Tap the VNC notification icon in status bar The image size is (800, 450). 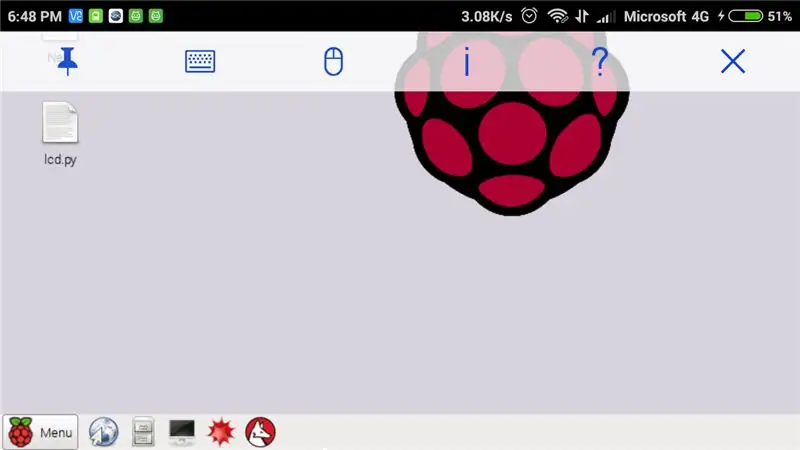tap(76, 16)
